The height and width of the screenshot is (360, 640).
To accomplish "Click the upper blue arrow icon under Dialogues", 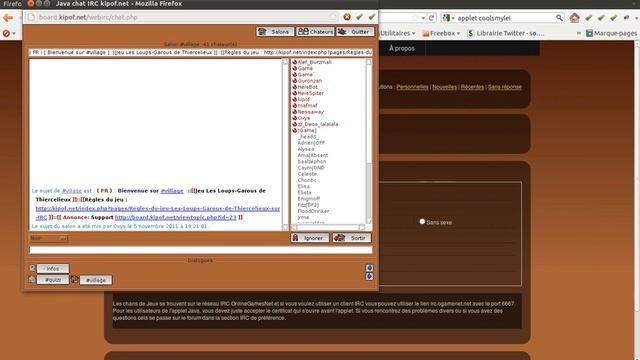I will 369,268.
